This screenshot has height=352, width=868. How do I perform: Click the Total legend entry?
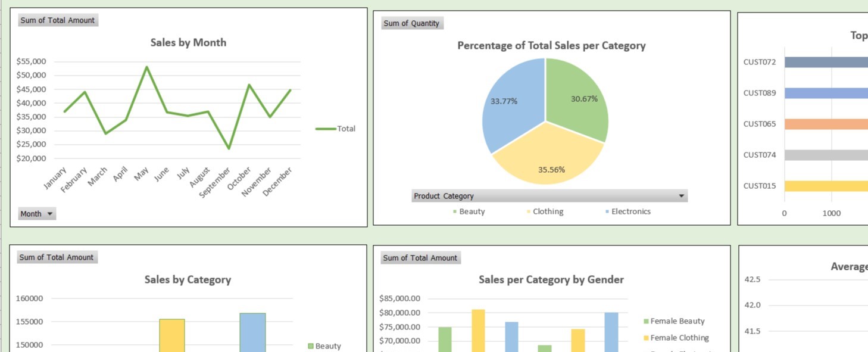pos(336,129)
